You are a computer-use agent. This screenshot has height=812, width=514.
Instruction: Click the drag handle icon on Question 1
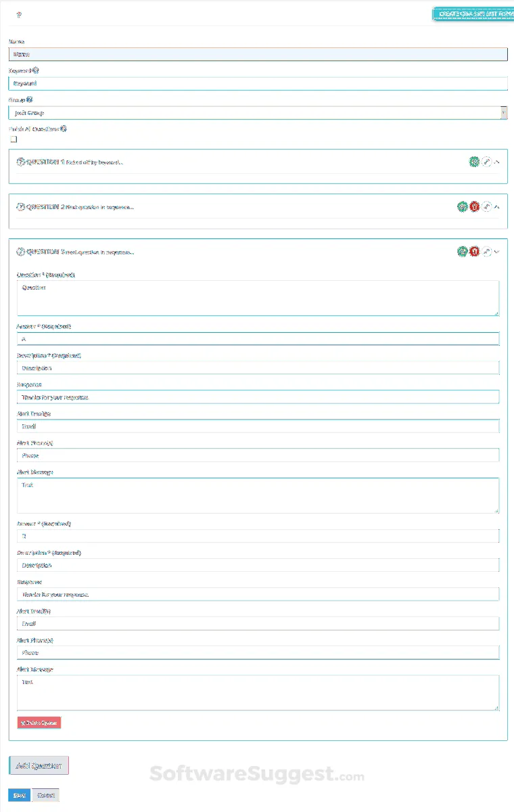pyautogui.click(x=20, y=162)
